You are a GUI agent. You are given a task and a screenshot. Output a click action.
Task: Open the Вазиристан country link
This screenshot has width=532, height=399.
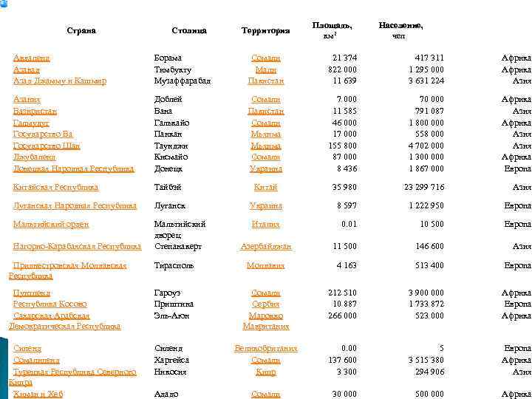click(35, 111)
